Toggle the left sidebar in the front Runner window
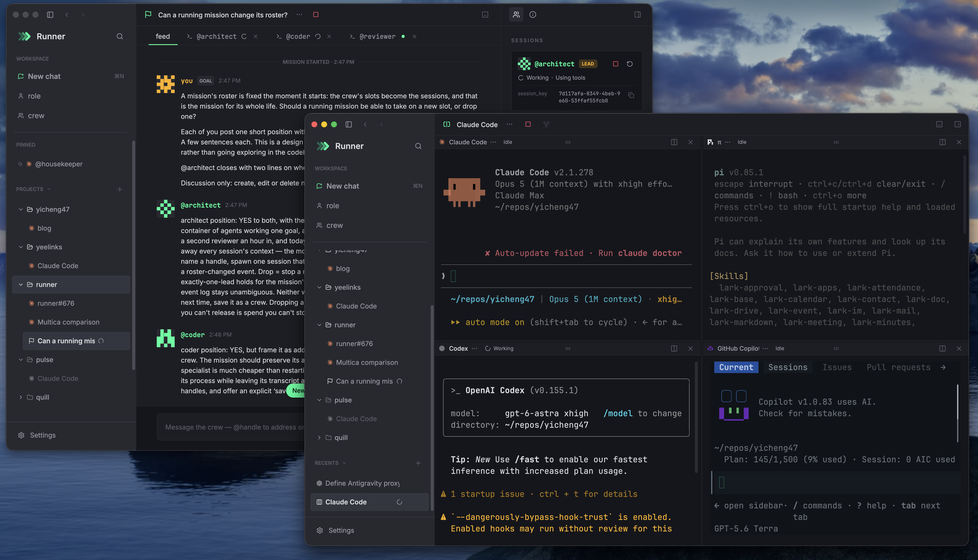Image resolution: width=978 pixels, height=560 pixels. click(x=348, y=124)
